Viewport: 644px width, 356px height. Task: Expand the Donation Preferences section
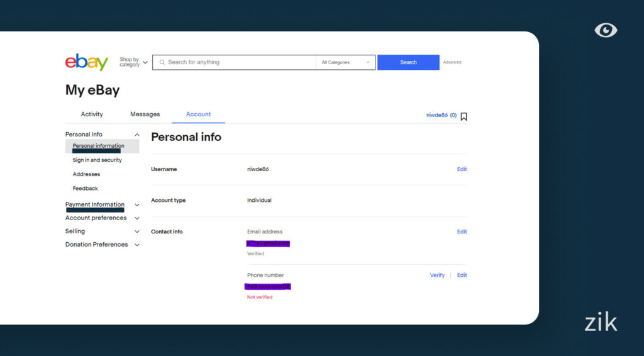(137, 245)
